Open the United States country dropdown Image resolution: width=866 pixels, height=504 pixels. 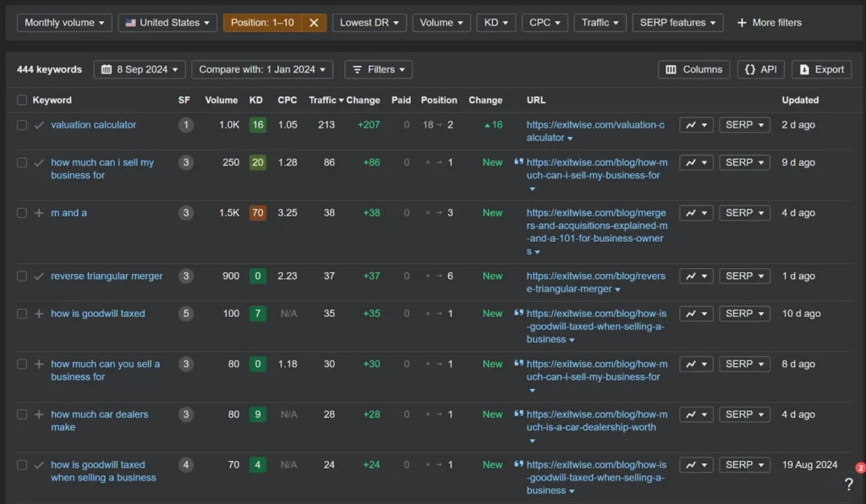[167, 23]
